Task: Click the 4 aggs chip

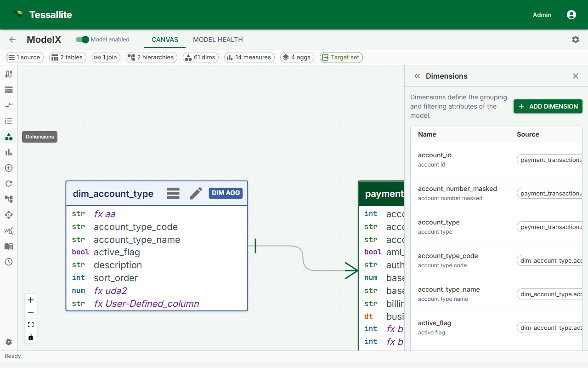Action: pos(297,57)
